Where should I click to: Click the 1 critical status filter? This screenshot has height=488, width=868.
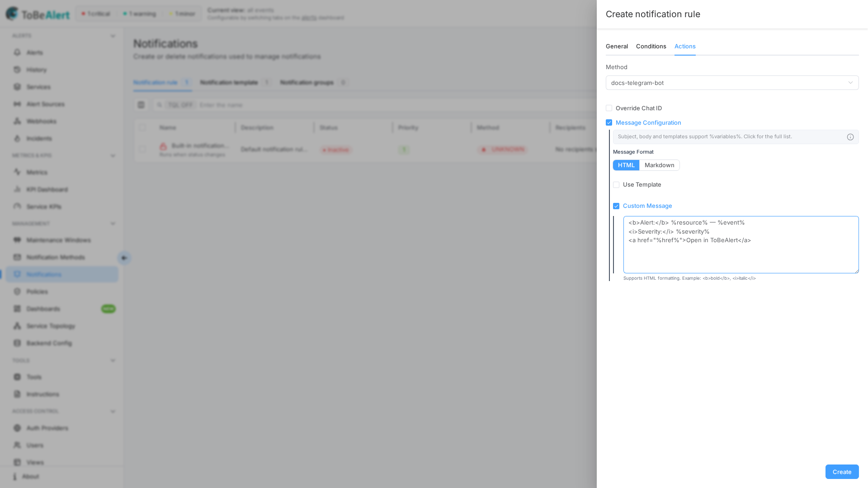pos(95,14)
